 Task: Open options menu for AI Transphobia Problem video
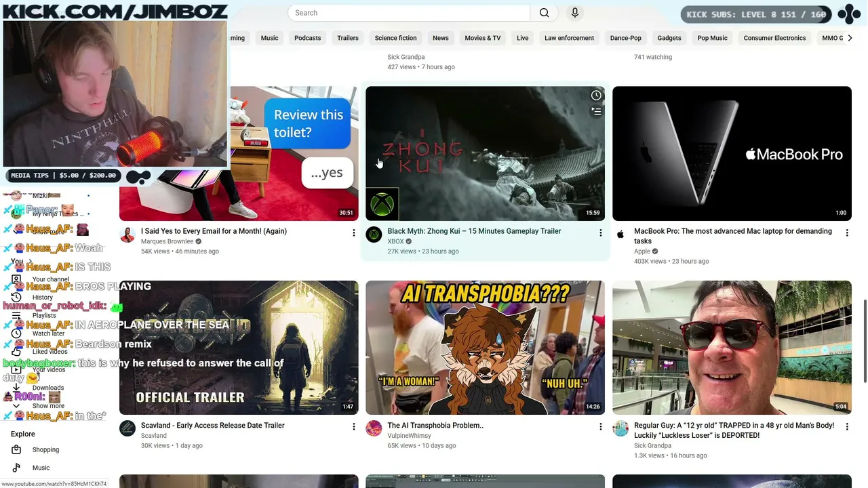[x=600, y=427]
